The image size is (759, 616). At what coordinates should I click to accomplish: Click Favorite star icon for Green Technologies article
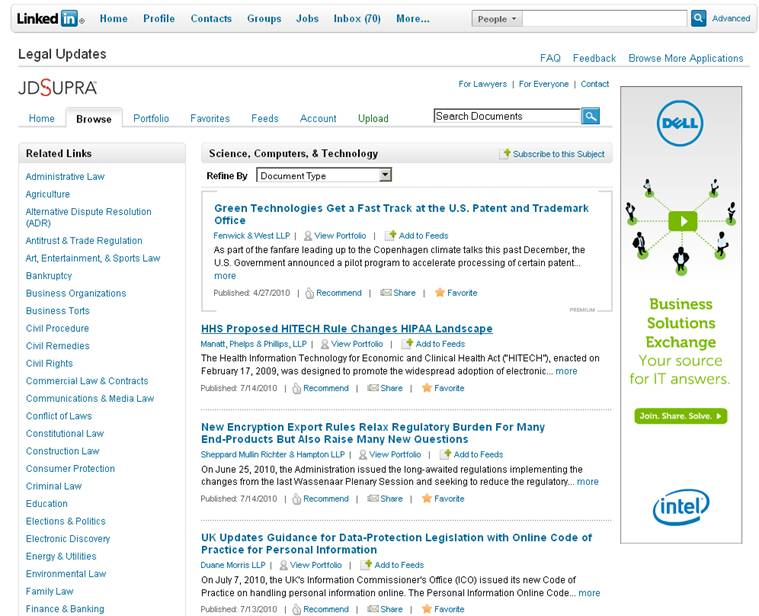440,292
